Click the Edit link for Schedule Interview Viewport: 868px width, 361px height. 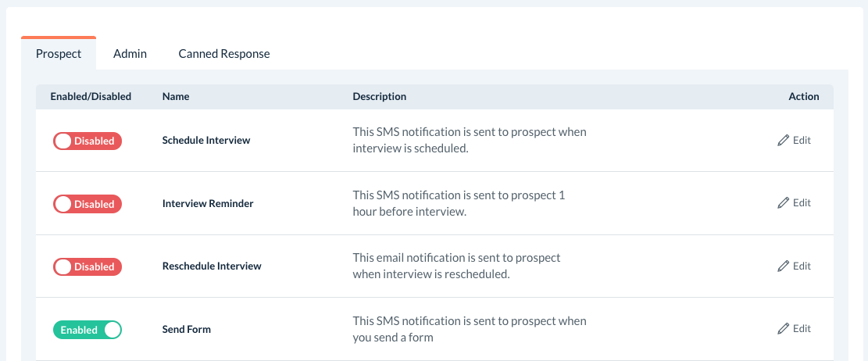pyautogui.click(x=802, y=141)
